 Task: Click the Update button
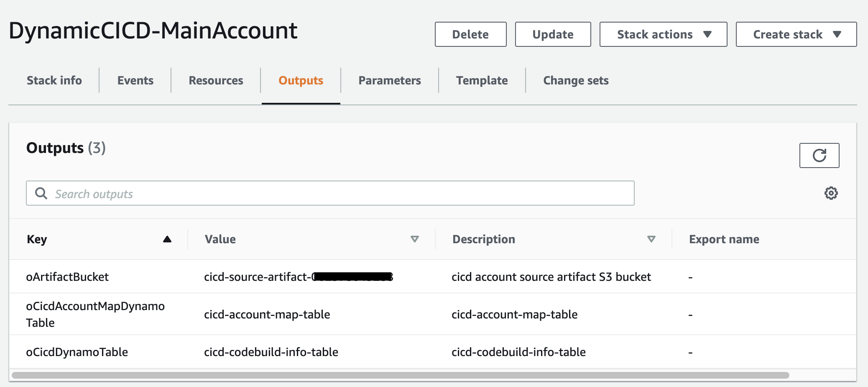pos(553,34)
